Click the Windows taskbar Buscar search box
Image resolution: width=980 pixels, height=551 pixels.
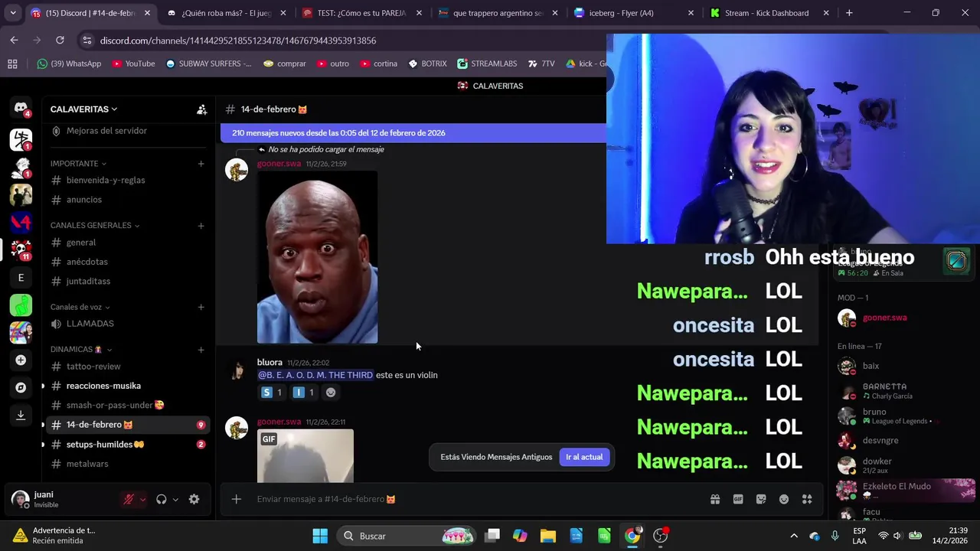click(407, 536)
